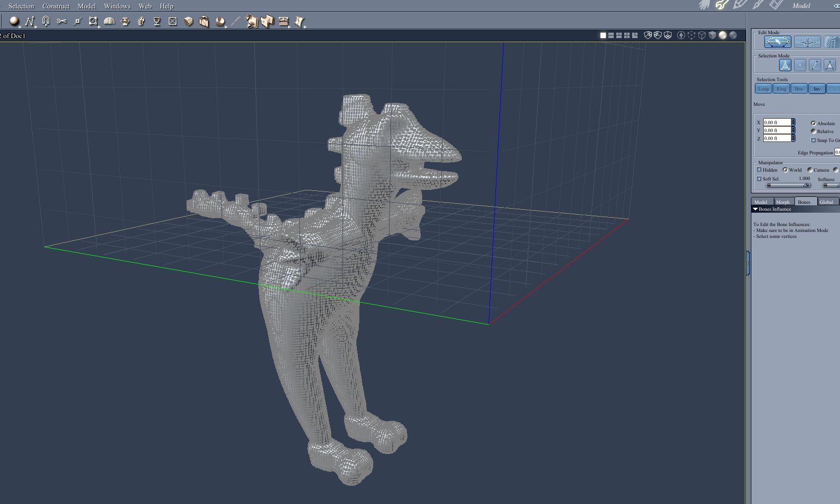Toggle the third working plane icon
This screenshot has height=504, width=840.
point(668,35)
